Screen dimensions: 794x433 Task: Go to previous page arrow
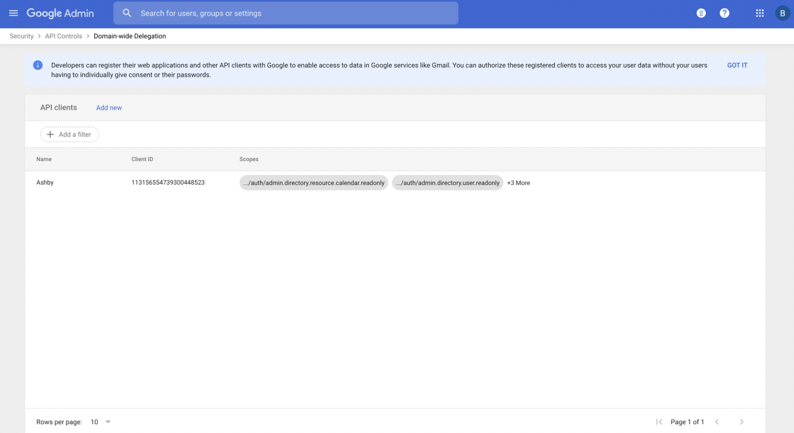(717, 422)
